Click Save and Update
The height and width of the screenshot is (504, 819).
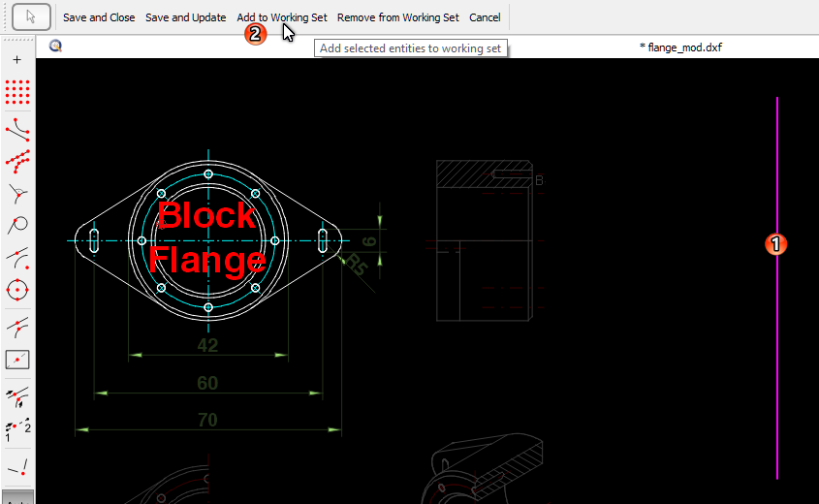coord(185,17)
